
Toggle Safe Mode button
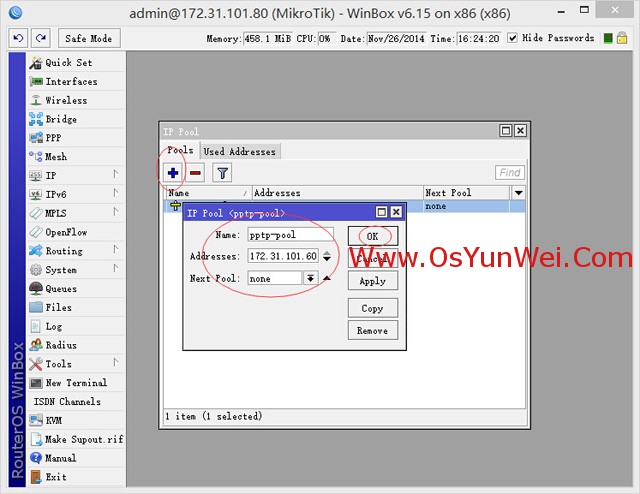[x=89, y=38]
